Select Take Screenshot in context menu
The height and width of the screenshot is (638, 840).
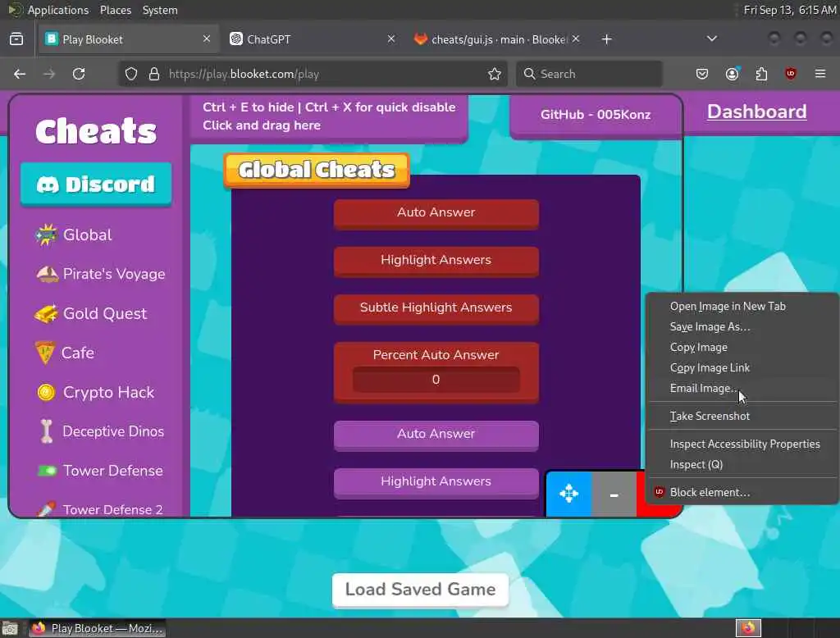click(742, 417)
